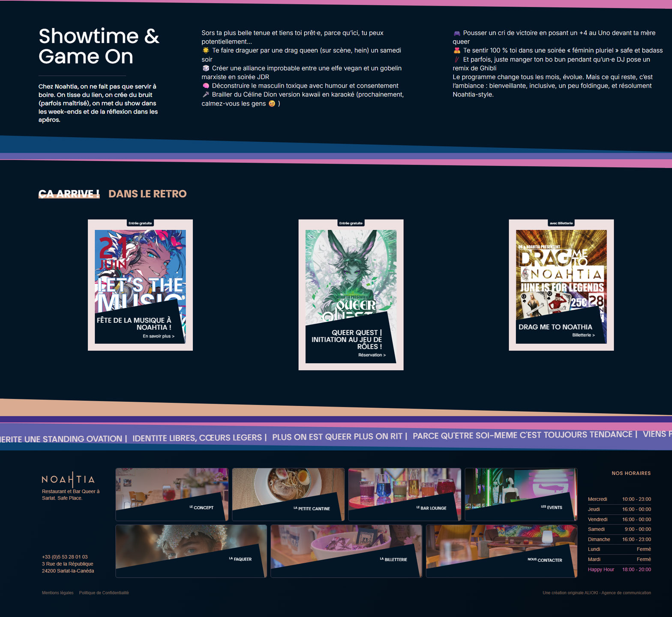672x617 pixels.
Task: Click marquee text PLUS ON EST QUEER PLUS ON RIT
Action: (337, 437)
